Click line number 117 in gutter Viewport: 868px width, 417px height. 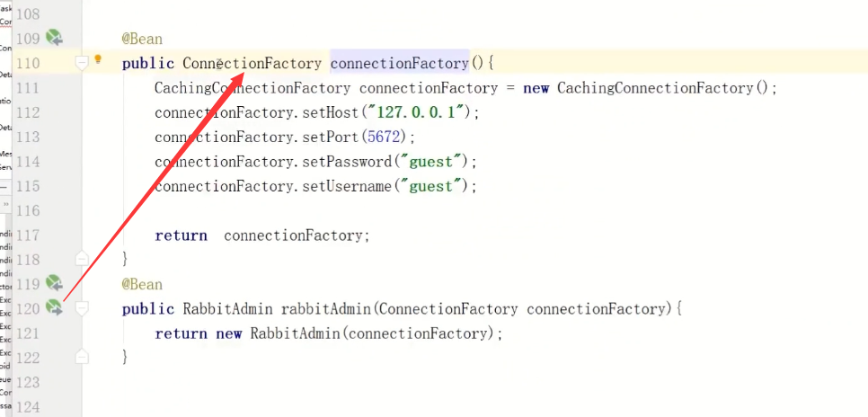tap(28, 235)
